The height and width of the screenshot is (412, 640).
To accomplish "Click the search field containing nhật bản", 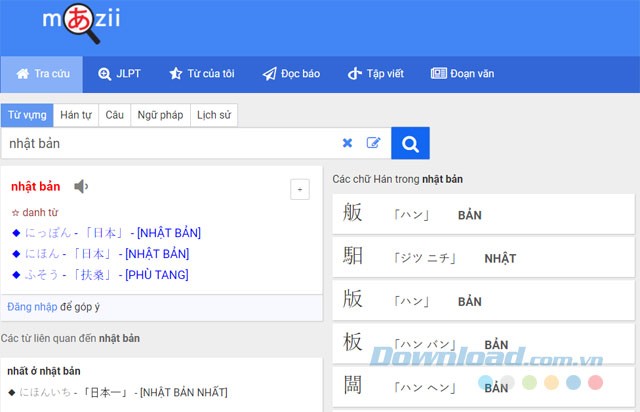I will [170, 143].
